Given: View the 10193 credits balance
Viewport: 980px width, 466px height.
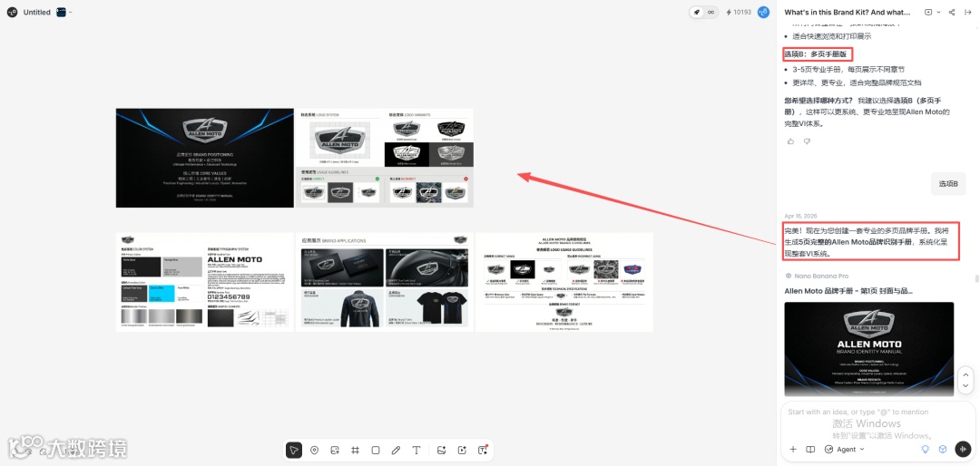Looking at the screenshot, I should tap(739, 12).
